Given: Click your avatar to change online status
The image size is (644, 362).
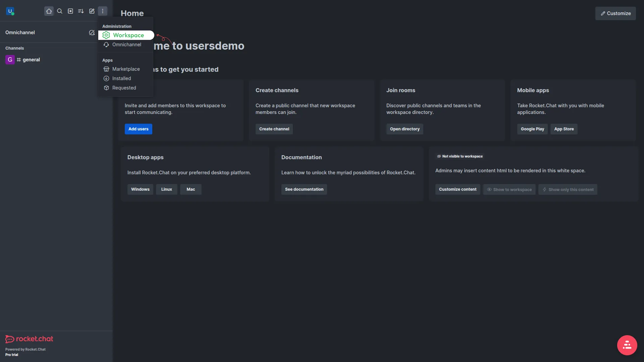Looking at the screenshot, I should pos(10,11).
